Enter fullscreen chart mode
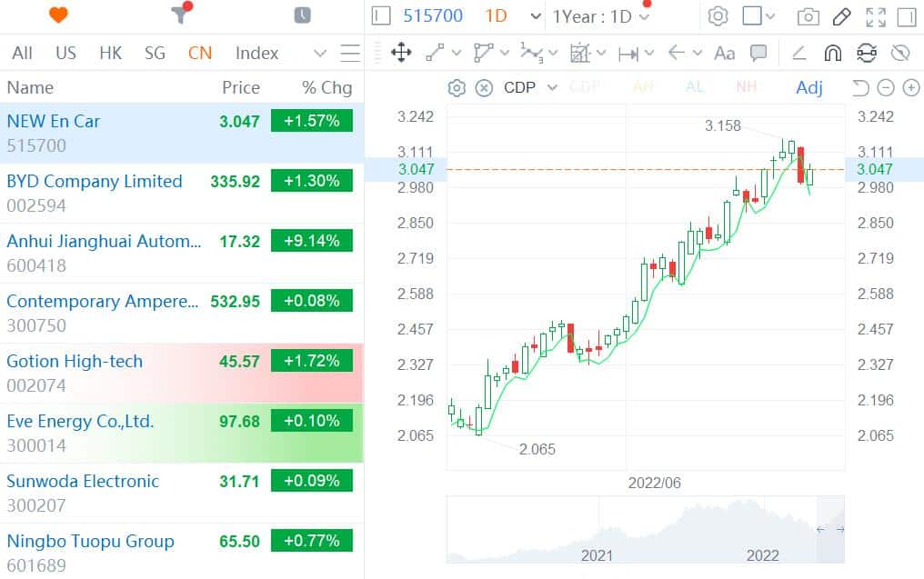Viewport: 924px width, 579px height. click(x=876, y=16)
